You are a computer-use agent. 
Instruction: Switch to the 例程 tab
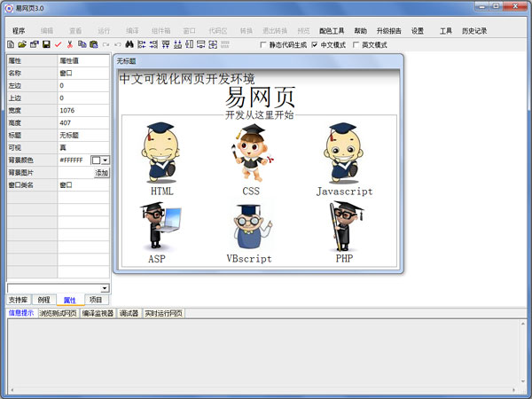point(43,300)
